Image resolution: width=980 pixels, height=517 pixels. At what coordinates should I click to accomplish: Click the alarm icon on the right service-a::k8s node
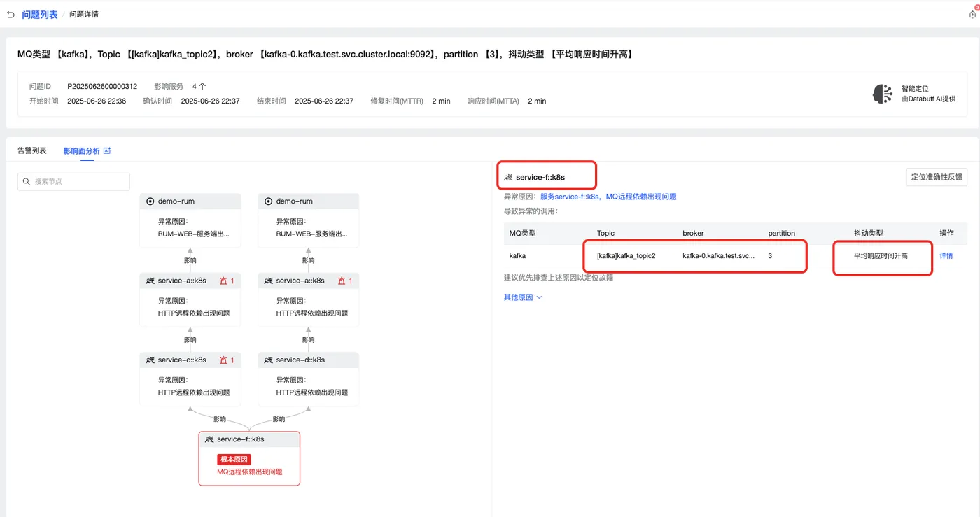coord(342,281)
